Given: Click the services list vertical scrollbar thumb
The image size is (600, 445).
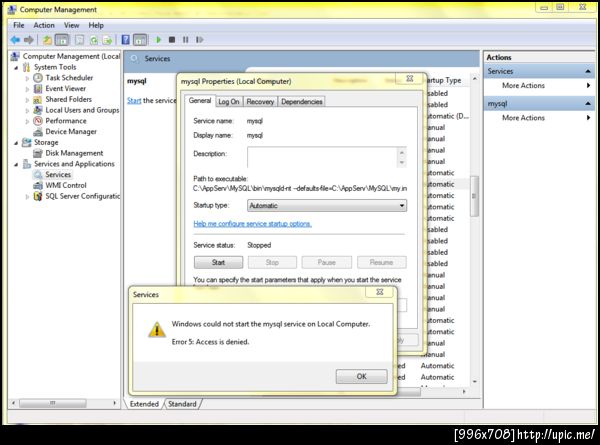Looking at the screenshot, I should click(474, 196).
